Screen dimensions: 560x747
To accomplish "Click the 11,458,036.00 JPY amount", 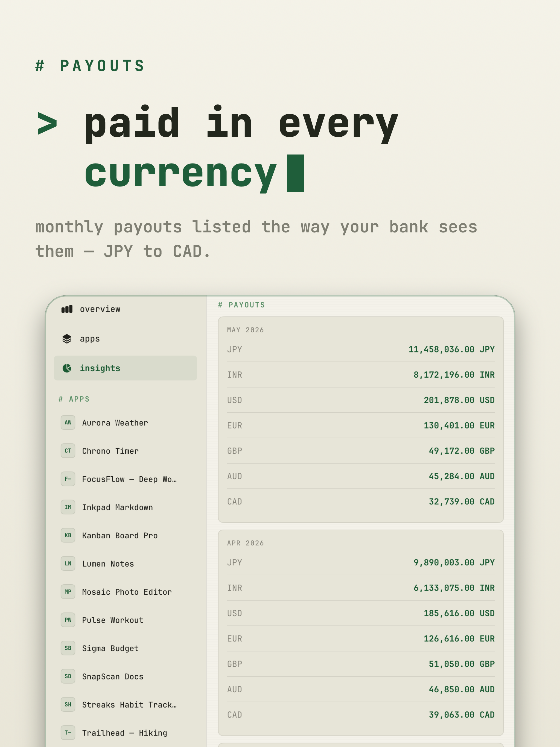I will tap(451, 349).
